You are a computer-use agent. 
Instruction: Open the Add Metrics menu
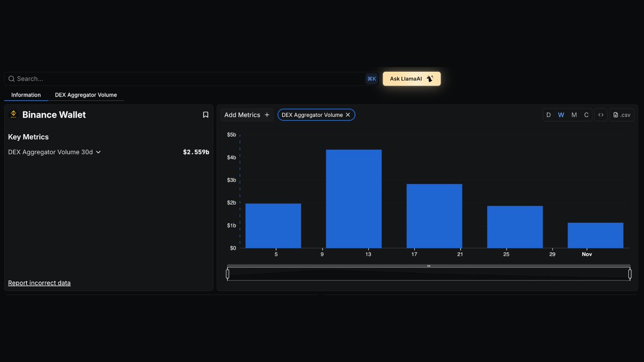click(x=247, y=115)
